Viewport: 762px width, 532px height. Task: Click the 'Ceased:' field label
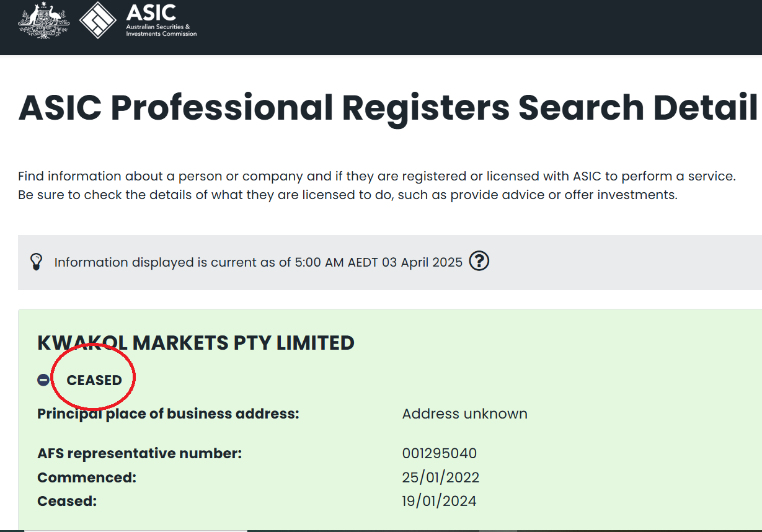tap(67, 501)
